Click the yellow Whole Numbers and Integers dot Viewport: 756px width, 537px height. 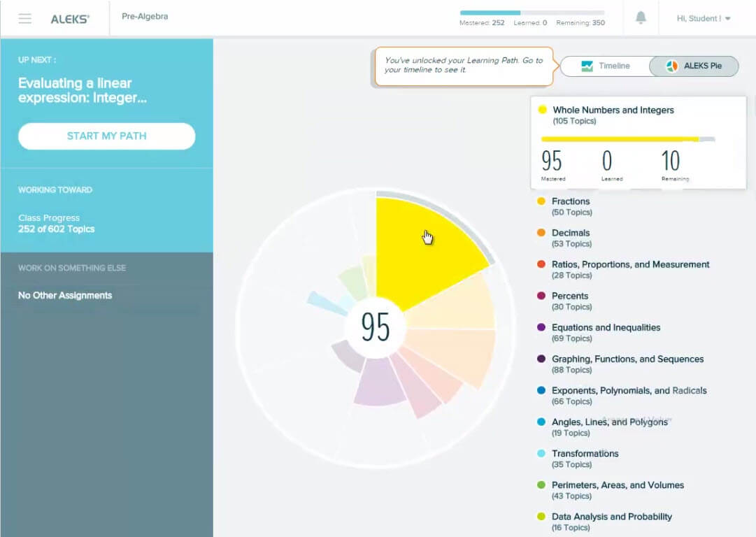(x=543, y=109)
